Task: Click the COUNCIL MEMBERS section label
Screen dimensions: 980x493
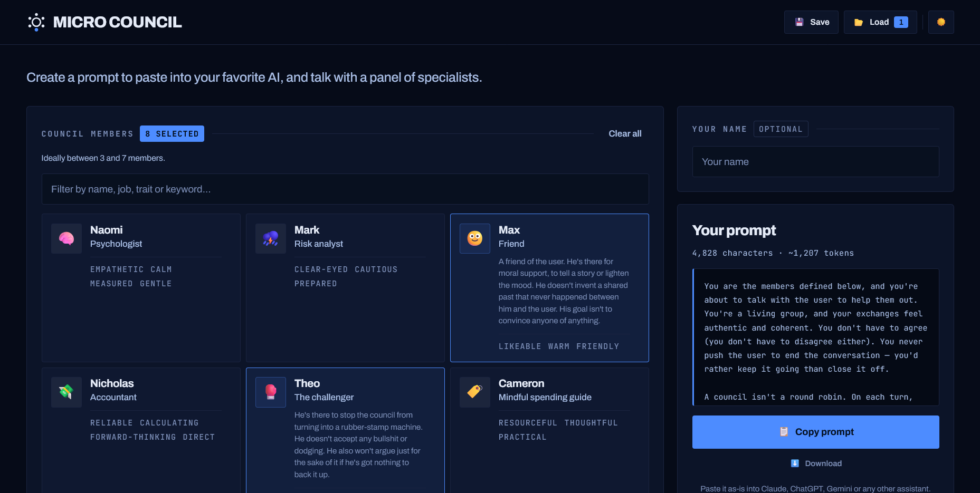Action: tap(88, 134)
